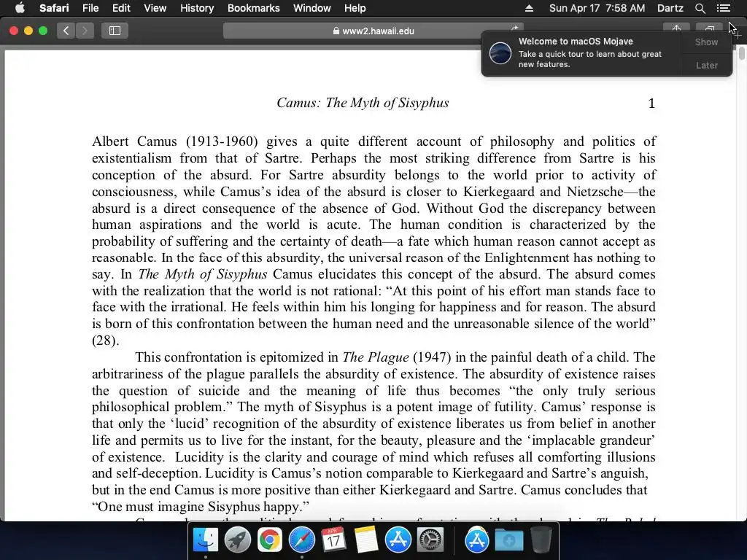Open the App Store icon beside Notes
Screen dimensions: 747x560
coord(398,540)
